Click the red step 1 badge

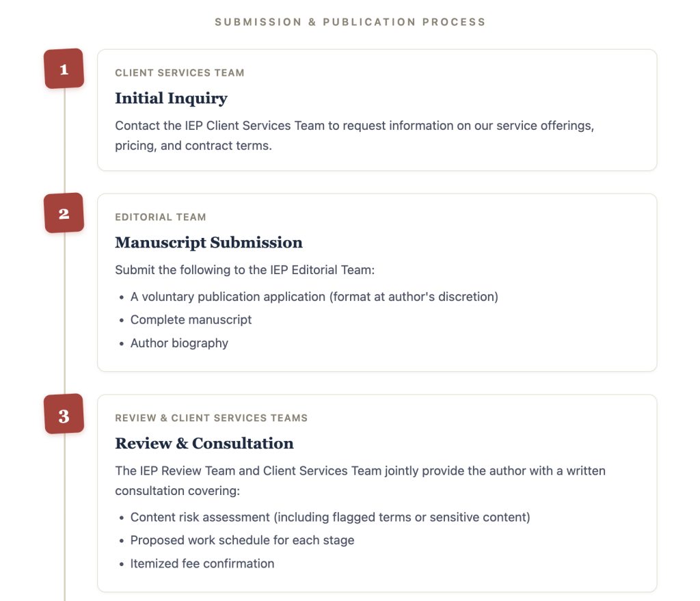[64, 69]
